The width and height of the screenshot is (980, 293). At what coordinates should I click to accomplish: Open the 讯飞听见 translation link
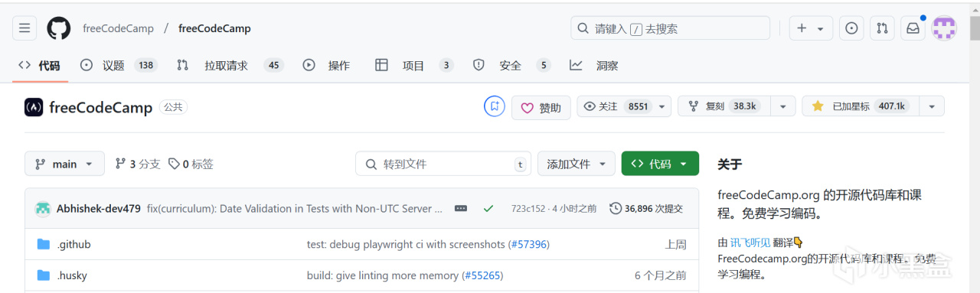(750, 242)
